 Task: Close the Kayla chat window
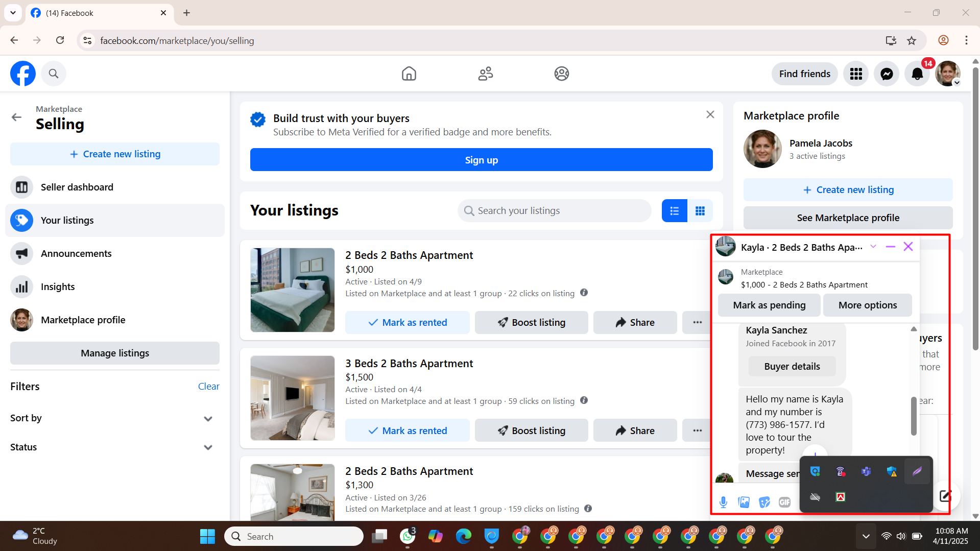(x=908, y=247)
